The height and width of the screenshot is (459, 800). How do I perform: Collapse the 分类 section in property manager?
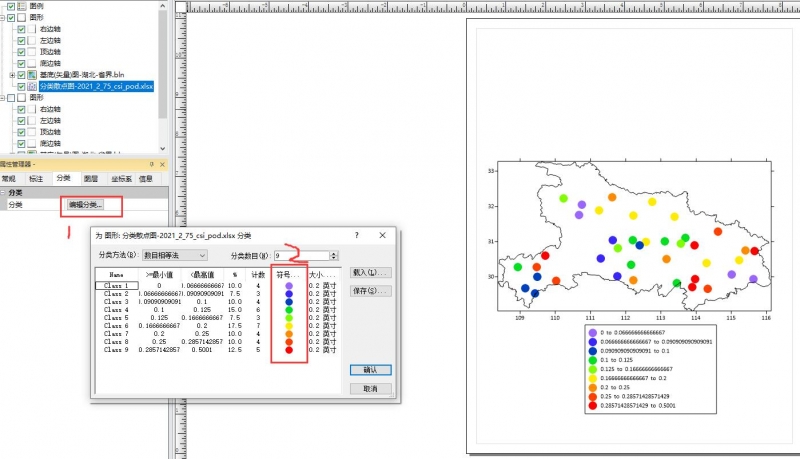[3, 192]
